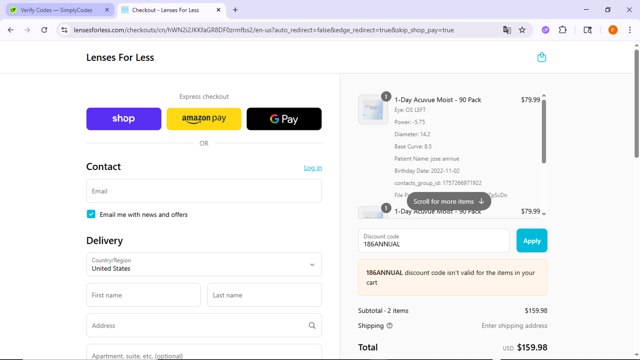Go back with the browser back arrow
The width and height of the screenshot is (640, 360).
click(11, 30)
